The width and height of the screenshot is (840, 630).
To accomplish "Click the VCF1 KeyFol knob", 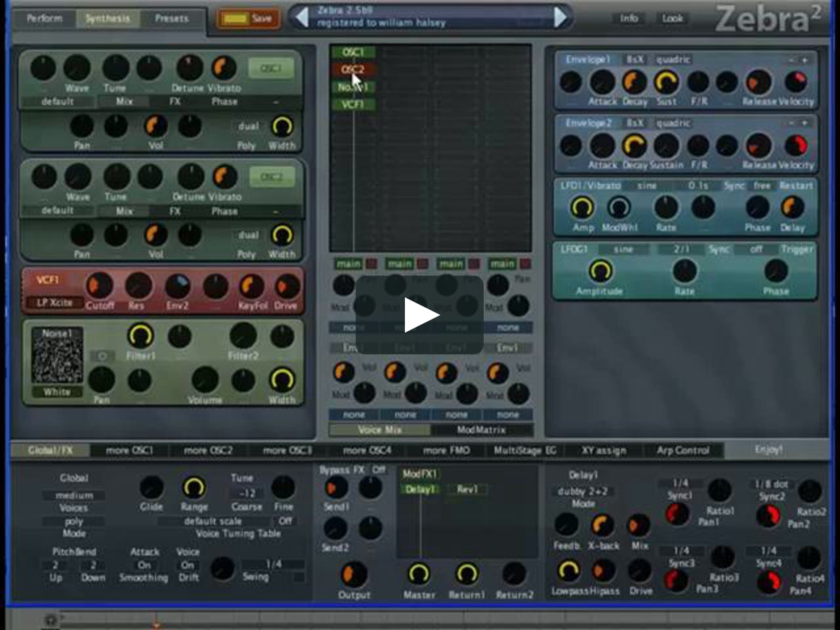I will pos(251,286).
